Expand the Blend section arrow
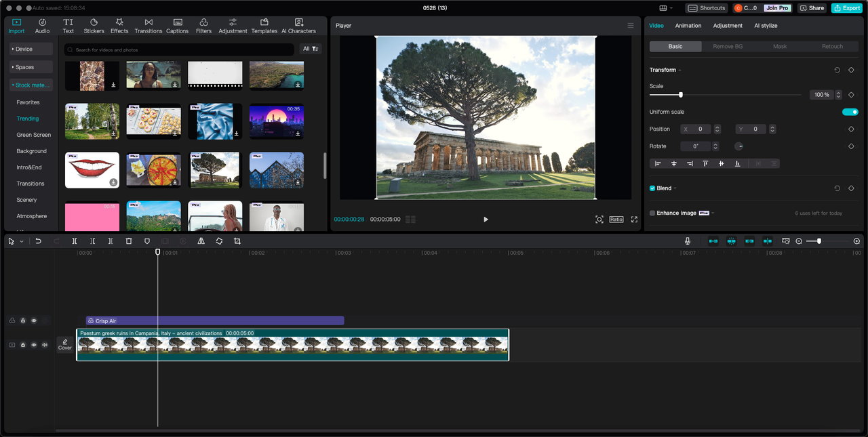 tap(675, 188)
